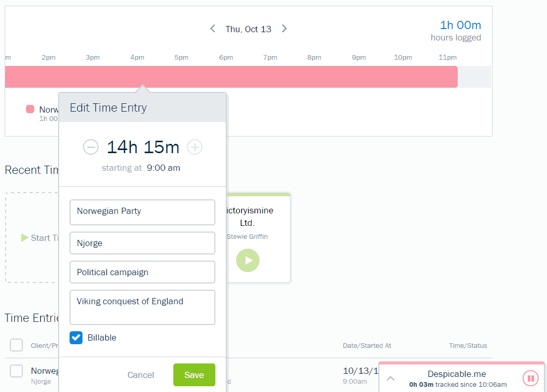Screen dimensions: 547x392
Task: Start the Victoryismine Ltd. timer with the play icon
Action: (248, 260)
